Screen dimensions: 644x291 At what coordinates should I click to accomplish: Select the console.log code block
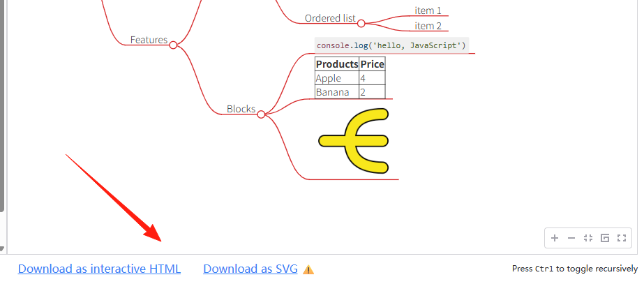[x=392, y=45]
